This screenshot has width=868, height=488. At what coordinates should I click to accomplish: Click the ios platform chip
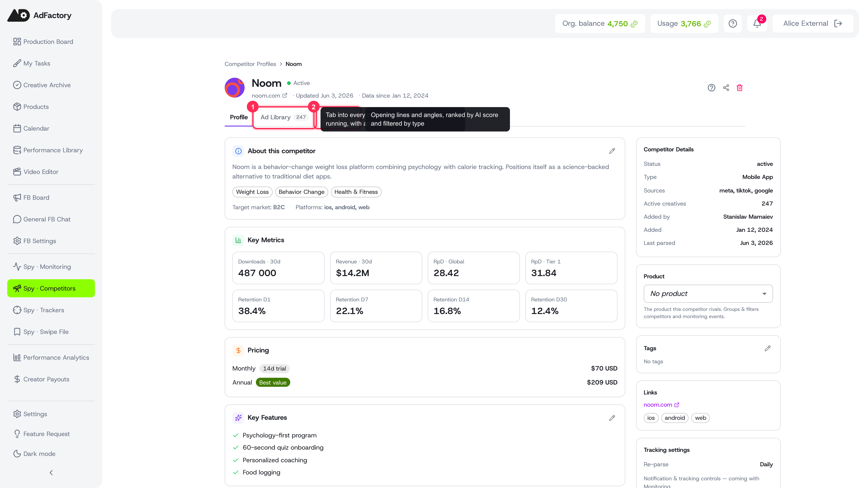click(x=651, y=418)
